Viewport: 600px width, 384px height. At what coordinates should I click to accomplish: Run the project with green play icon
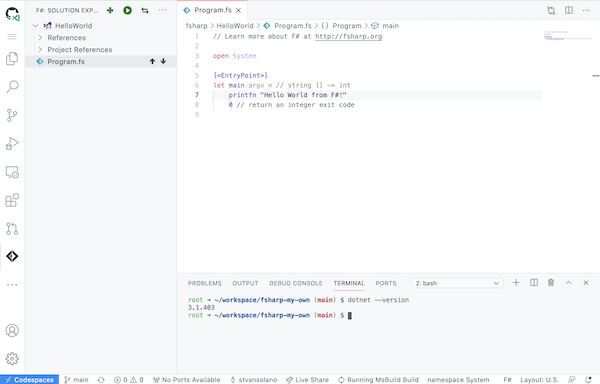(x=127, y=10)
